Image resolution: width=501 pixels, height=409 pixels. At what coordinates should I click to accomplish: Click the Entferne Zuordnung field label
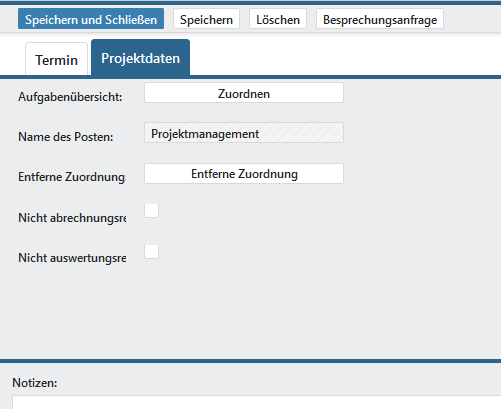pyautogui.click(x=72, y=177)
